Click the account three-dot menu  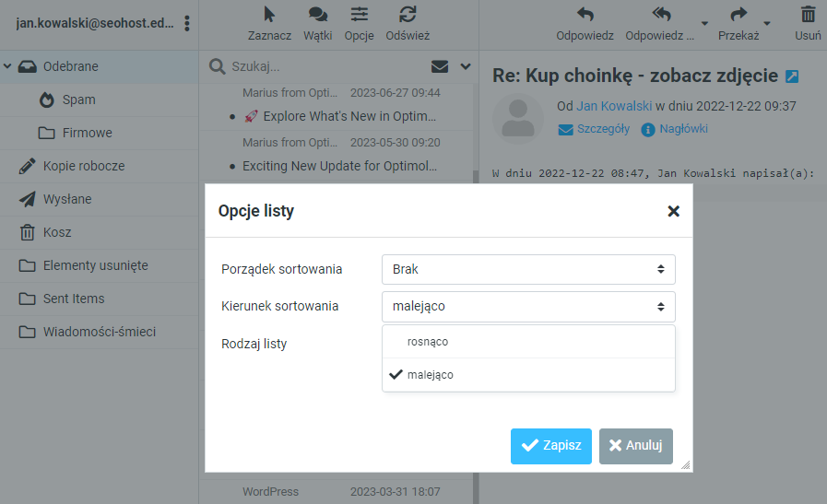[x=187, y=23]
